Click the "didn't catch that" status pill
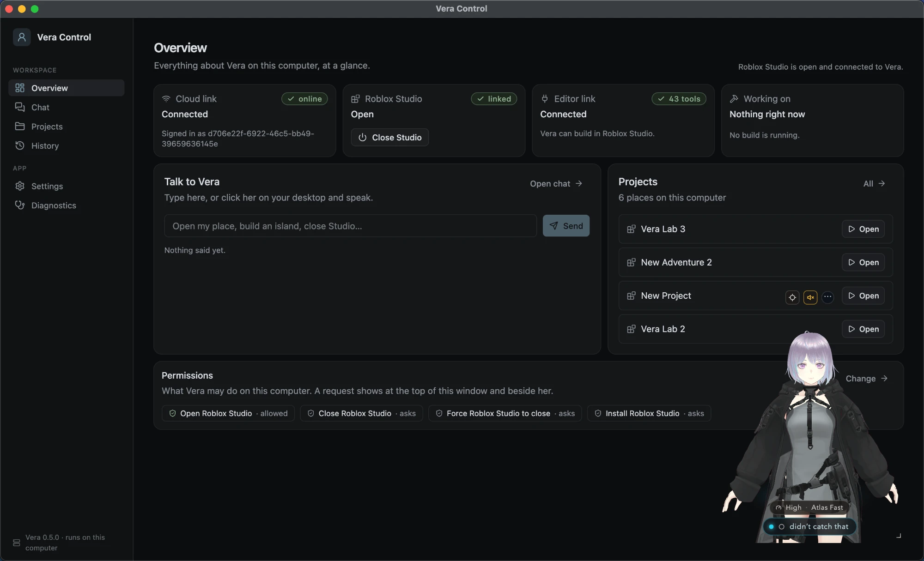This screenshot has height=561, width=924. pos(810,526)
